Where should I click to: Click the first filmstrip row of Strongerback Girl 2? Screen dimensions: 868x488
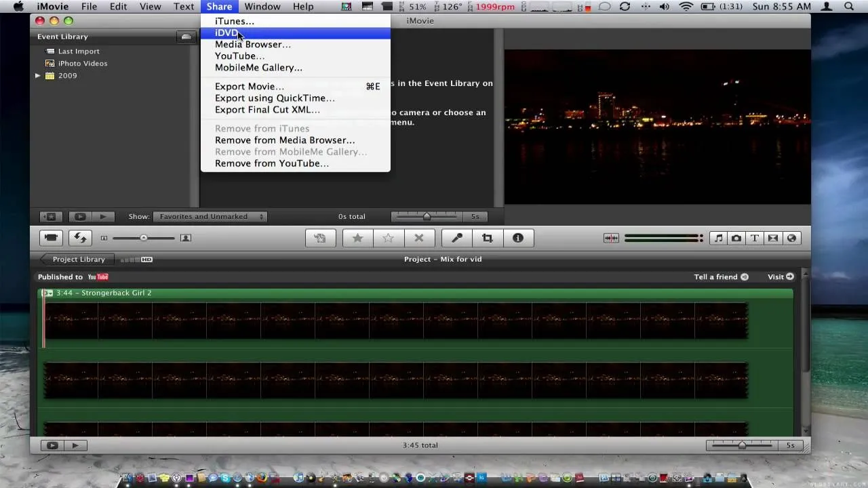point(396,321)
